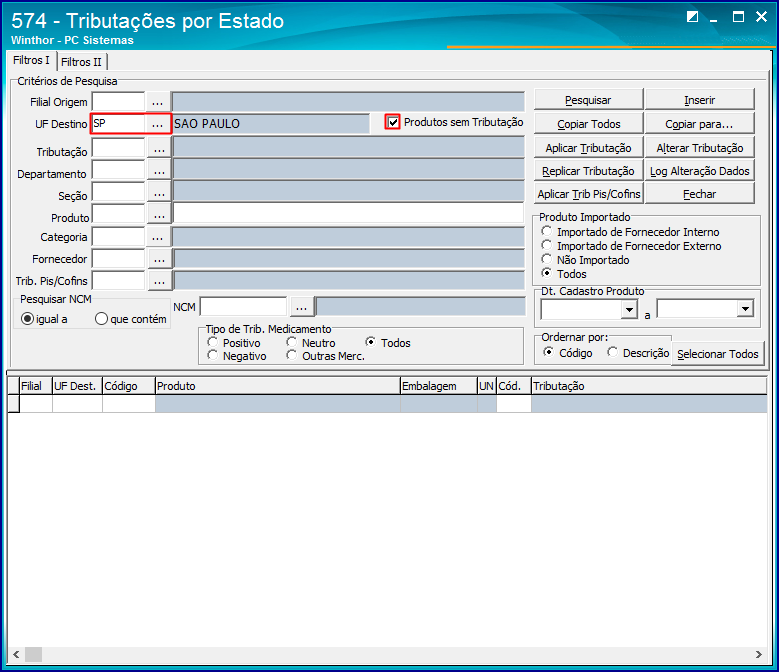Click the horizontal scrollbar left arrow

coord(16,654)
